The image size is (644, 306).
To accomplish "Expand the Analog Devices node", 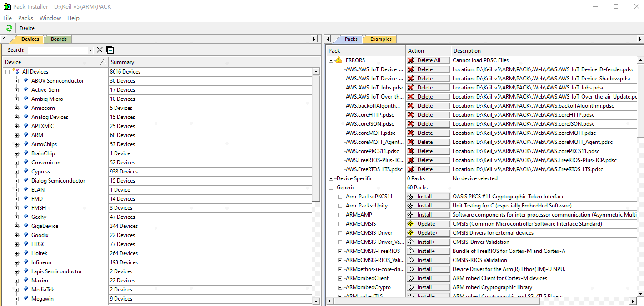I will click(17, 117).
